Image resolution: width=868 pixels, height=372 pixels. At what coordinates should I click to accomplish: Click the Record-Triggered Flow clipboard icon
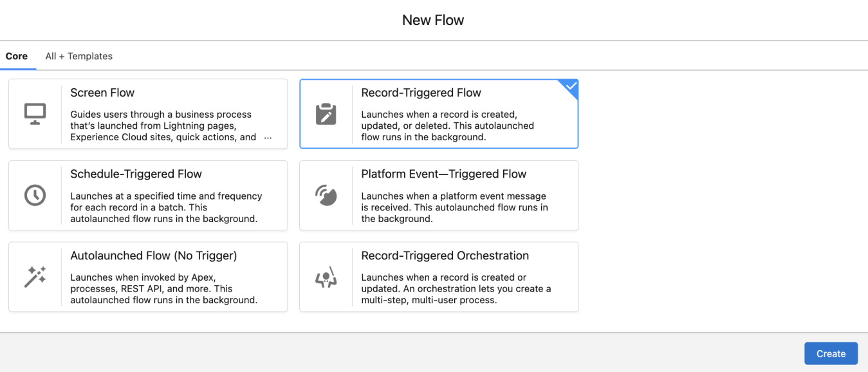(326, 114)
